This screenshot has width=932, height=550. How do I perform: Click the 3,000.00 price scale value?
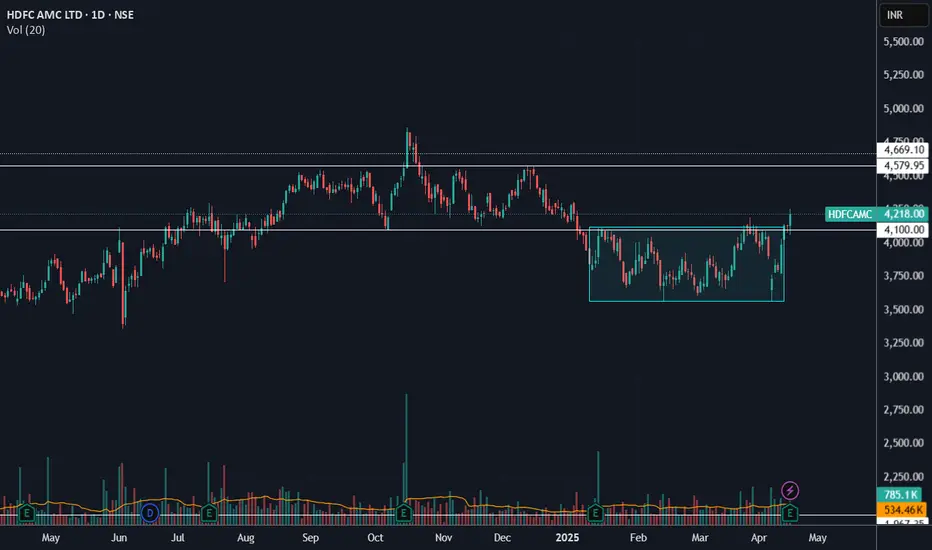903,376
